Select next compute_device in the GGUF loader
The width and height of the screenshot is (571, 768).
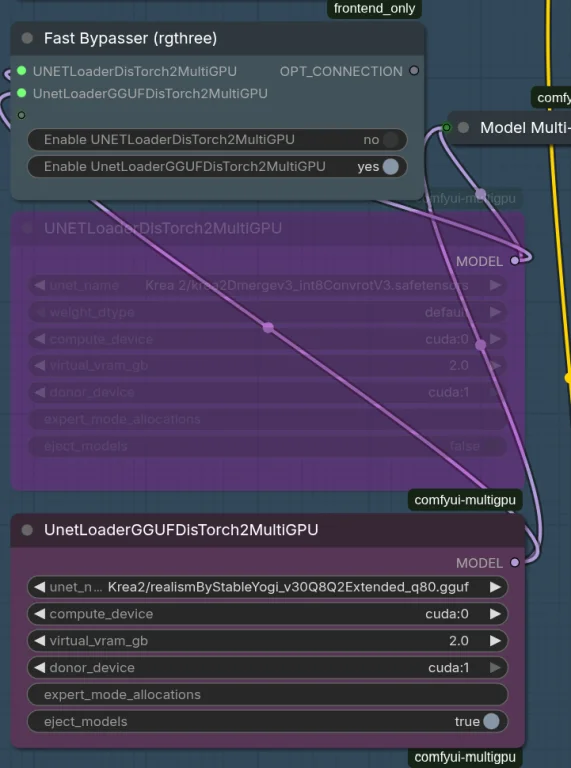[x=495, y=614]
